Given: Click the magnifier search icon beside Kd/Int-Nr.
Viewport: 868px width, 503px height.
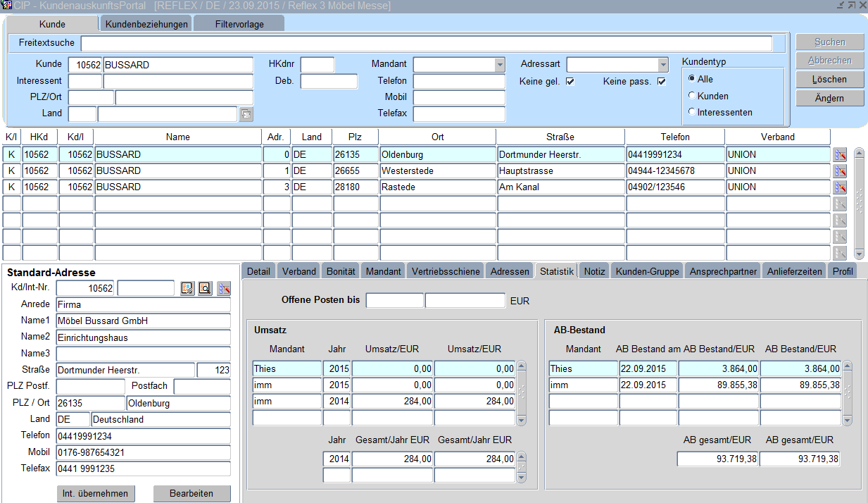Looking at the screenshot, I should coord(205,288).
